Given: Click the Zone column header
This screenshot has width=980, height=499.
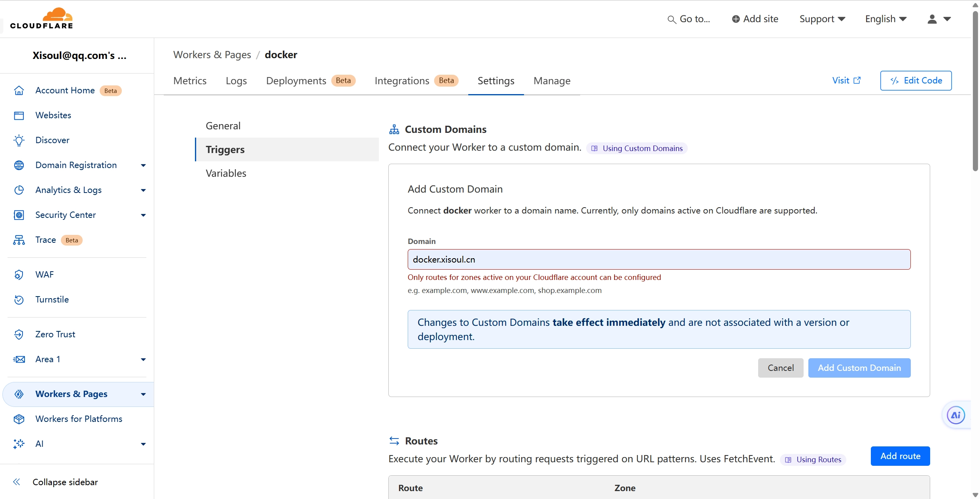Looking at the screenshot, I should click(x=625, y=488).
